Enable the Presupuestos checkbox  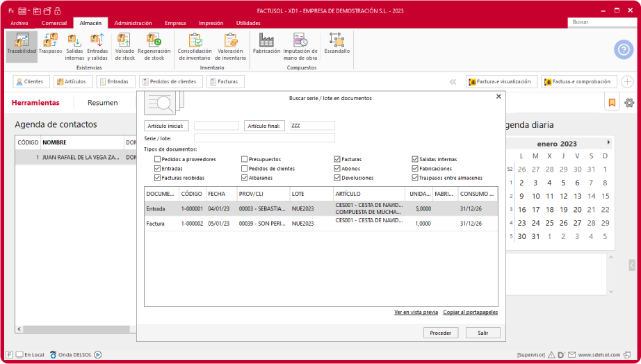tap(245, 159)
